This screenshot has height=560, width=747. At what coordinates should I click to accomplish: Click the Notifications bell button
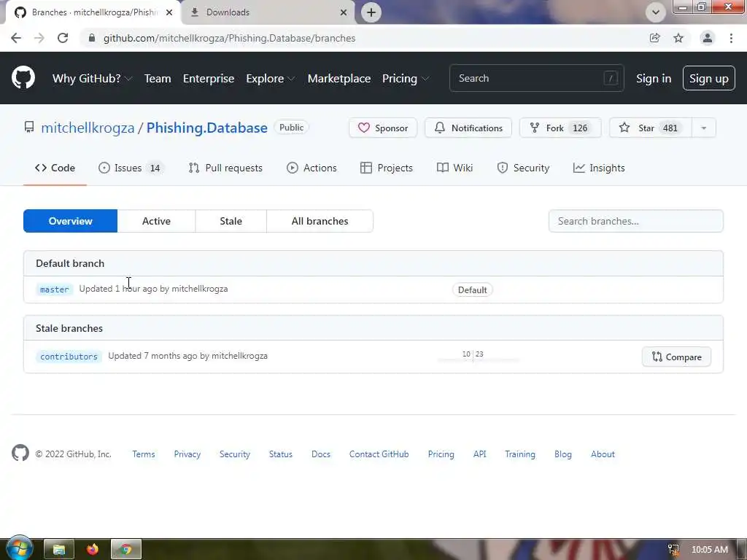(468, 128)
